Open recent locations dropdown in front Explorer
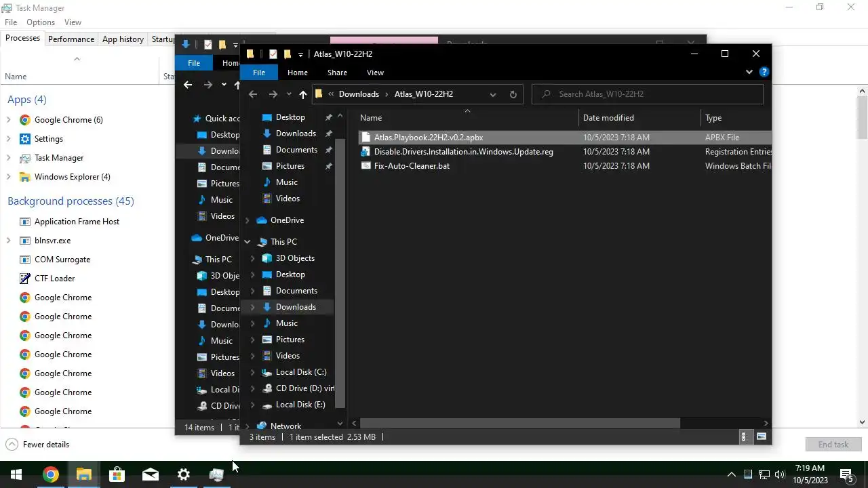Screen dimensions: 868x488 (x=289, y=94)
